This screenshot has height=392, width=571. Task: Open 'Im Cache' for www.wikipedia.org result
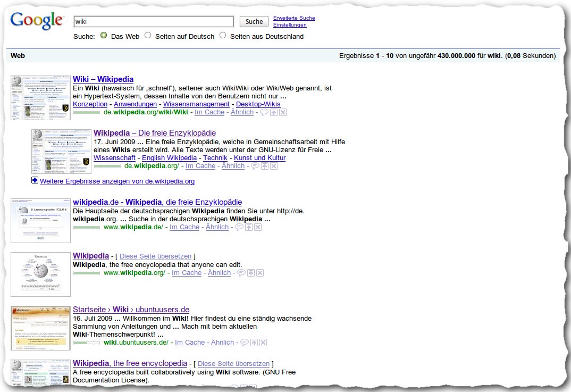pyautogui.click(x=187, y=273)
